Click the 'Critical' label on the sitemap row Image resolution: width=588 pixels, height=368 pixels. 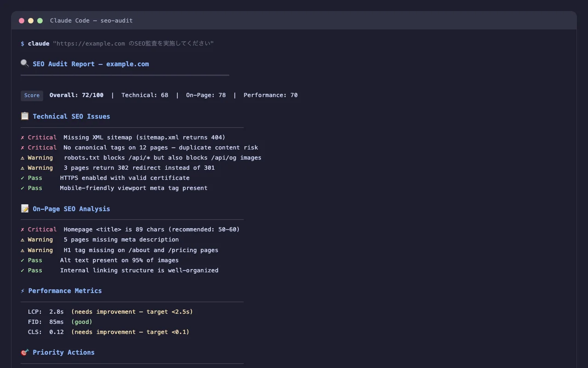(x=42, y=138)
